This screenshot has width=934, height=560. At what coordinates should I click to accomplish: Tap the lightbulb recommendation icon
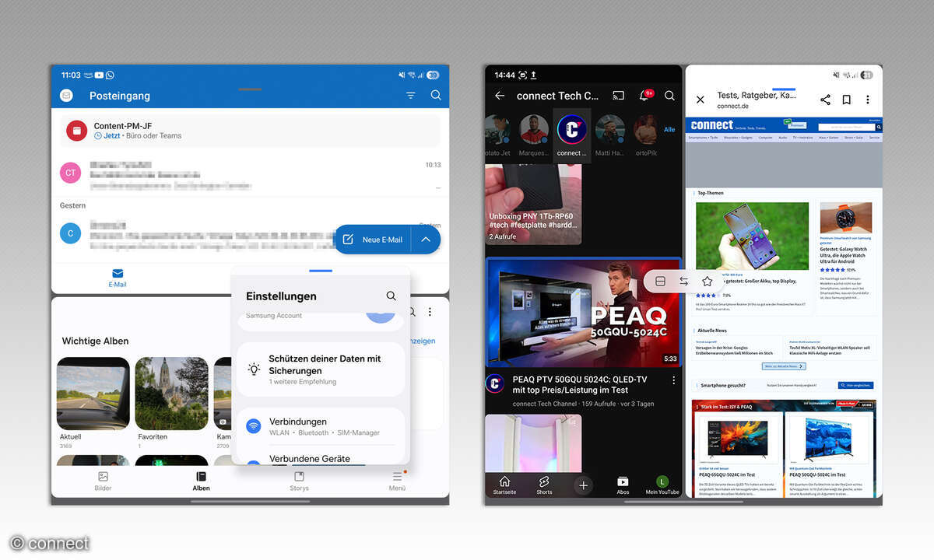point(254,369)
